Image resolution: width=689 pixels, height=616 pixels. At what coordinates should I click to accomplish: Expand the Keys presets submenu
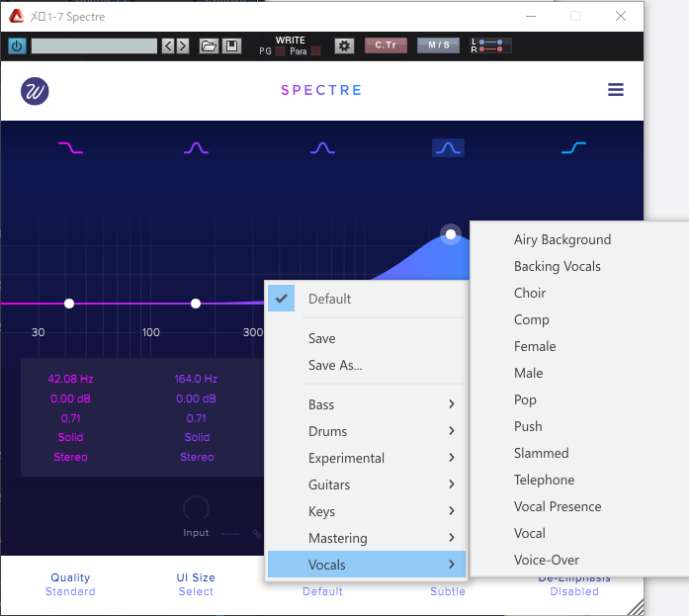[x=367, y=511]
